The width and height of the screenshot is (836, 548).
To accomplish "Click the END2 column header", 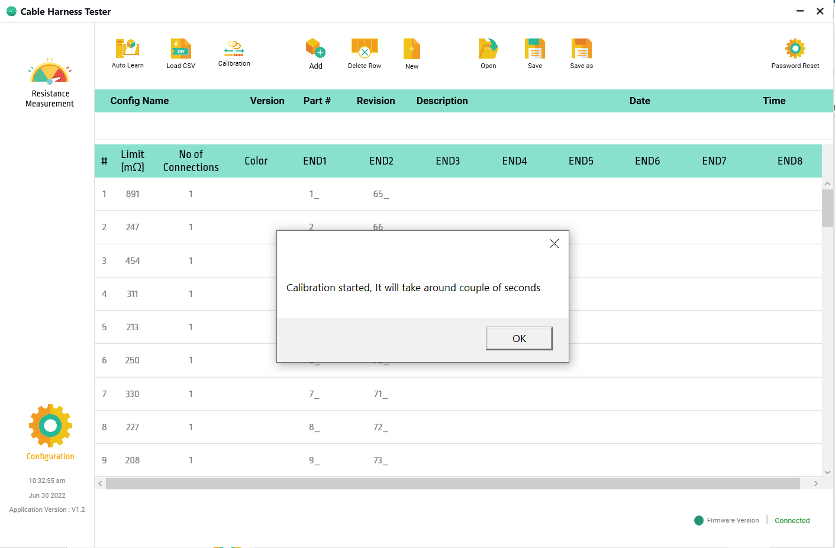I will point(381,161).
